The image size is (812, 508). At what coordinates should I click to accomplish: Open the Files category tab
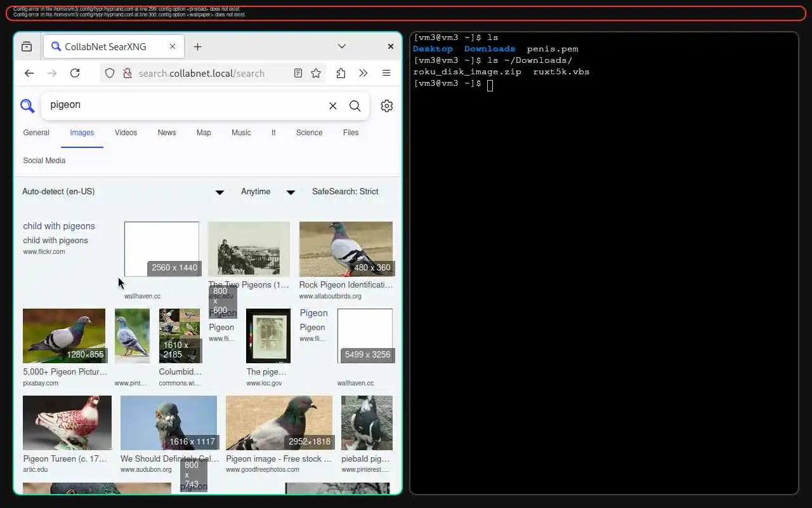[x=351, y=133]
